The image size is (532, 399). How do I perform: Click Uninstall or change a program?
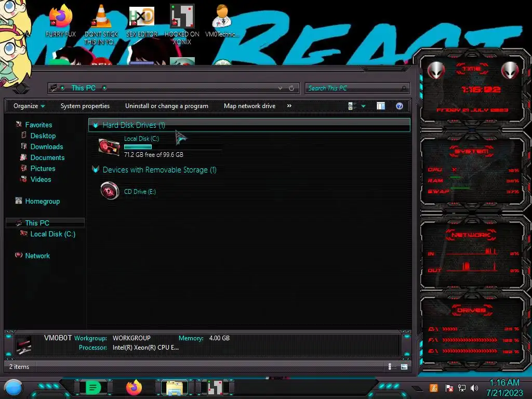coord(167,106)
